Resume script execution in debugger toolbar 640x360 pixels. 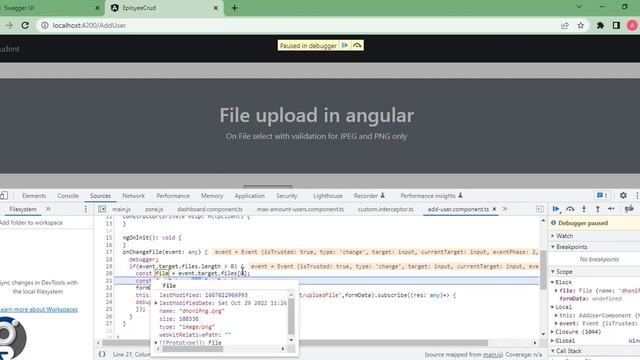pyautogui.click(x=556, y=209)
